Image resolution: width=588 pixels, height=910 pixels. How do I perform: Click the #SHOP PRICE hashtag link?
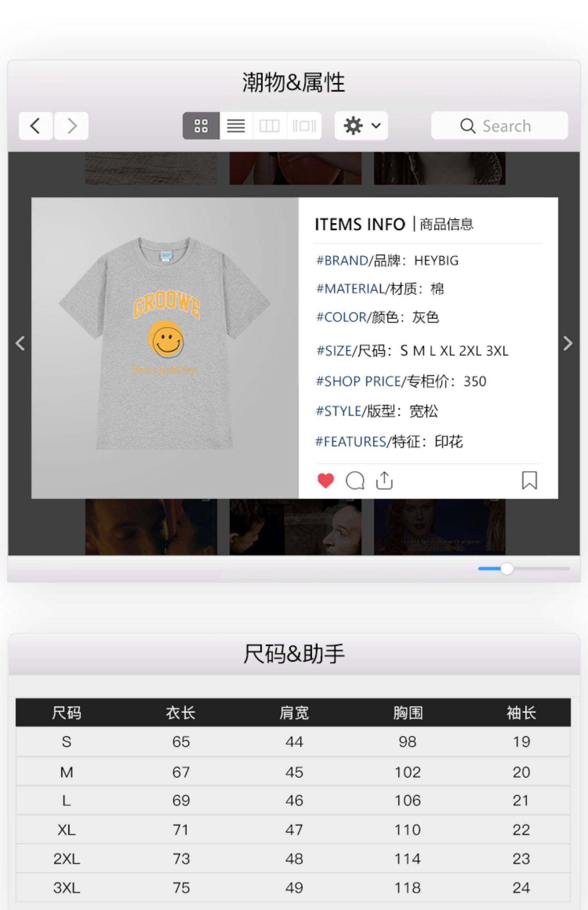click(358, 381)
